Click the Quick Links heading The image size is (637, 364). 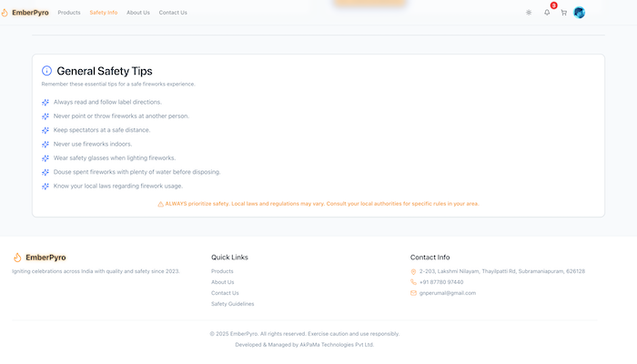coord(229,258)
